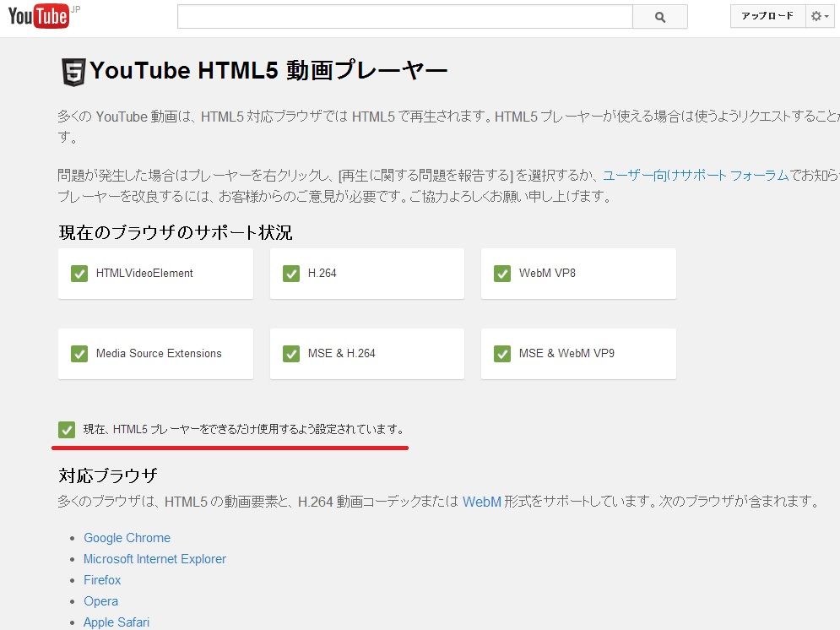Click the 現在のブラウザのサポート状況 heading
The height and width of the screenshot is (630, 840).
tap(176, 232)
